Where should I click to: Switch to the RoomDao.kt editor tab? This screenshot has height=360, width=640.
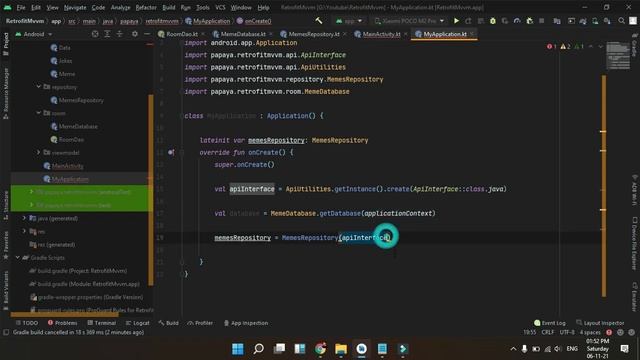[x=181, y=34]
